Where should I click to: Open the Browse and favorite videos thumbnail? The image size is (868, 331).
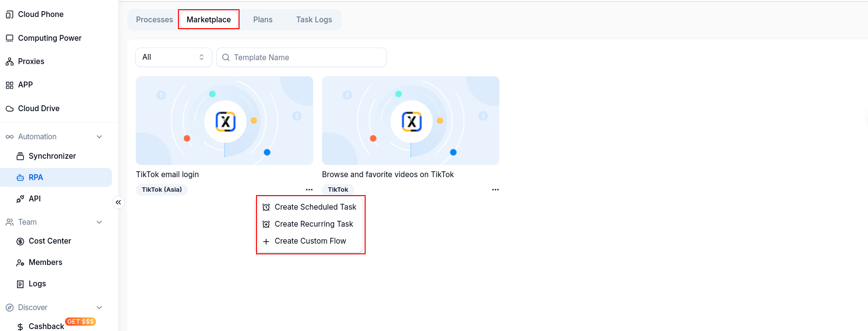(x=411, y=120)
